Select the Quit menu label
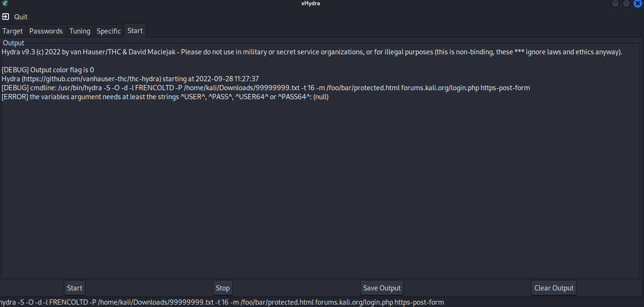Viewport: 644px width, 307px height. (x=21, y=17)
